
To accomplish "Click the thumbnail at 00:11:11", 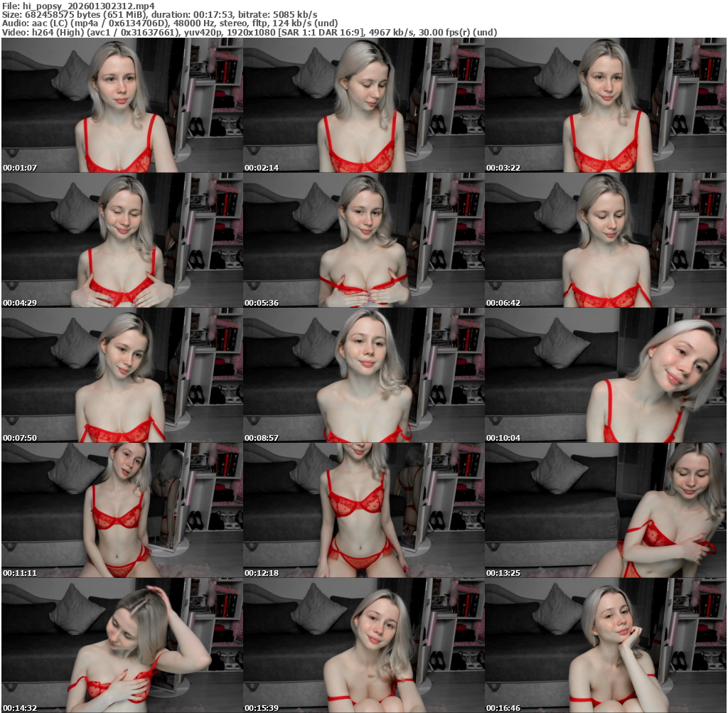I will [x=122, y=510].
